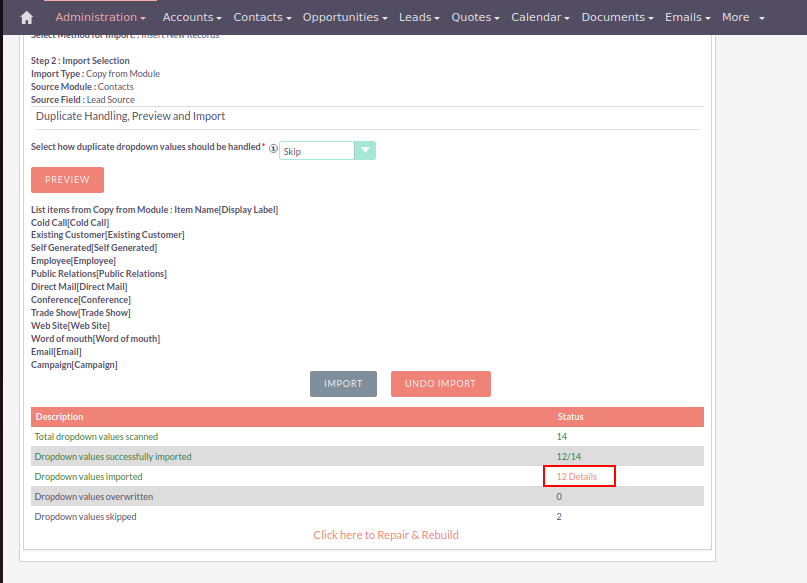
Task: Open the Quotes menu
Action: coord(477,17)
